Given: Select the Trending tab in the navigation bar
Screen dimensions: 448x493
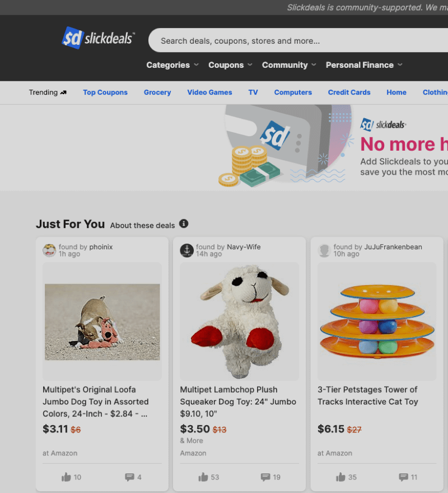Looking at the screenshot, I should click(44, 92).
